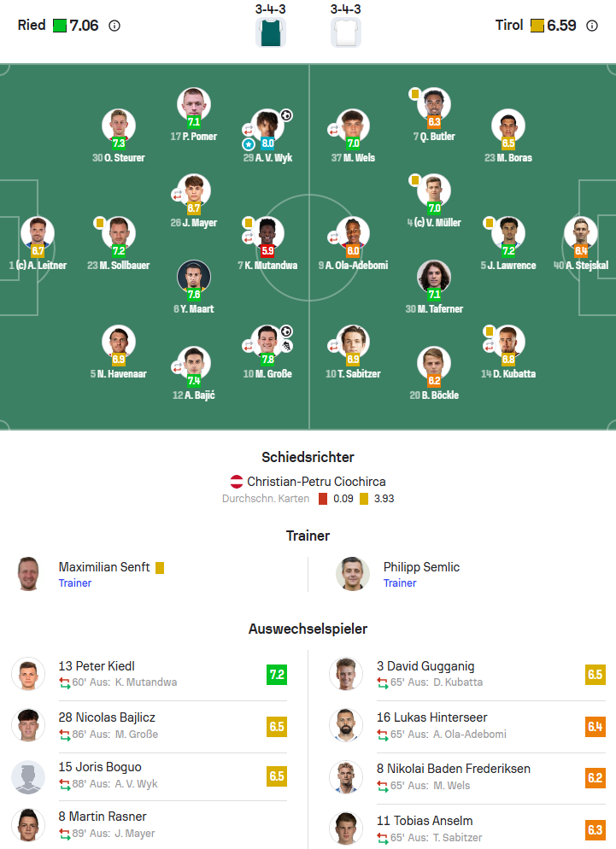Click info icon next to Ried rating

point(114,26)
